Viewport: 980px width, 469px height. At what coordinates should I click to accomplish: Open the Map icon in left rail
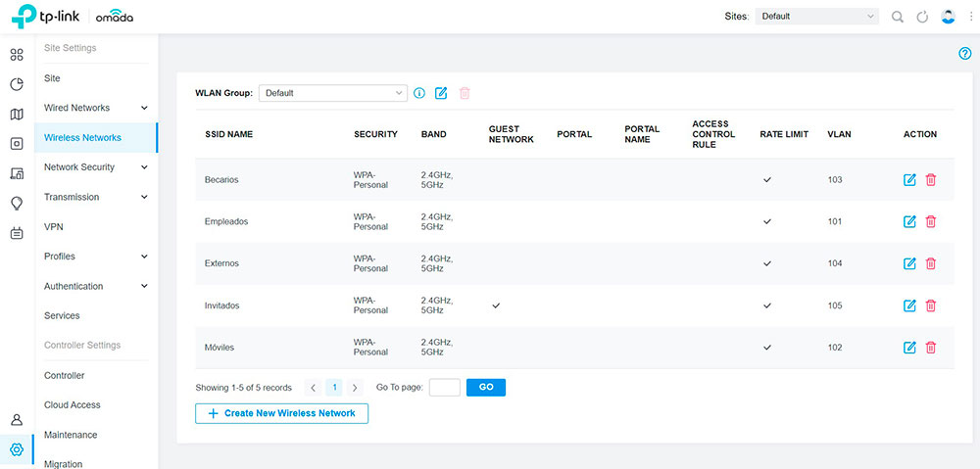coord(17,115)
